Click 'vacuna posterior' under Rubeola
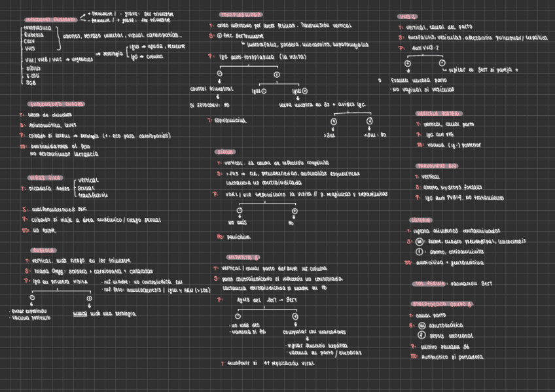Viewport: 555px width, 392px height. click(31, 318)
